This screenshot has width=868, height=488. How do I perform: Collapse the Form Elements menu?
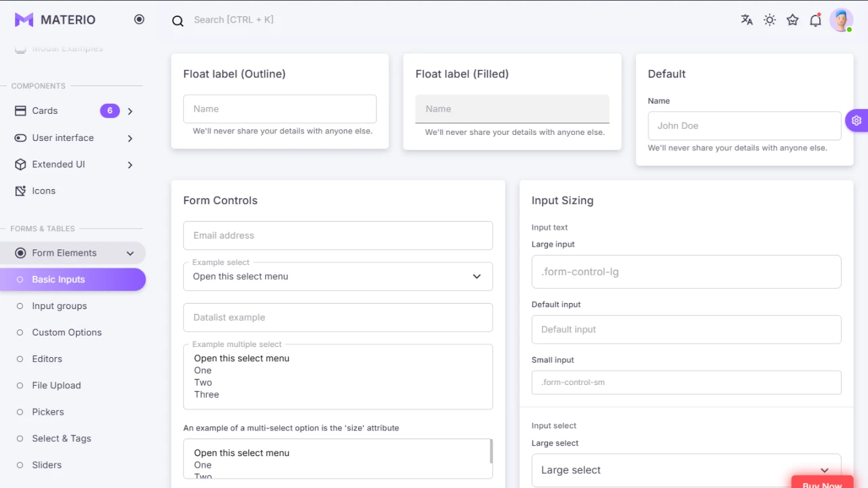(x=130, y=253)
